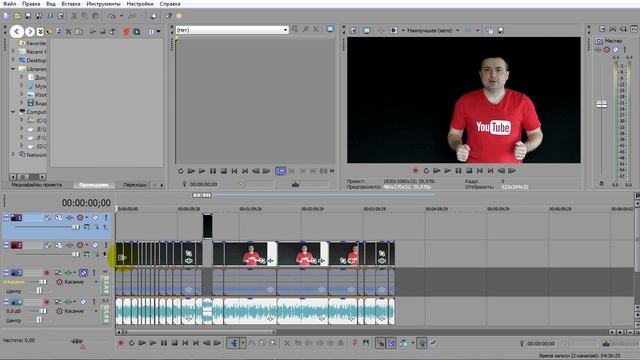
Task: Click the Save project disk icon
Action: [28, 16]
